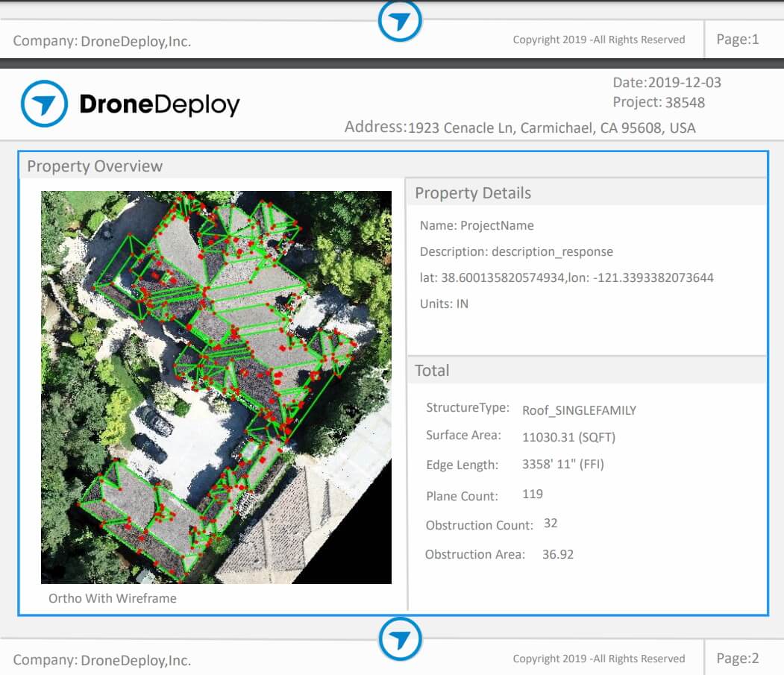Select the Total section header bar
Screen dimensions: 784x675
click(432, 370)
